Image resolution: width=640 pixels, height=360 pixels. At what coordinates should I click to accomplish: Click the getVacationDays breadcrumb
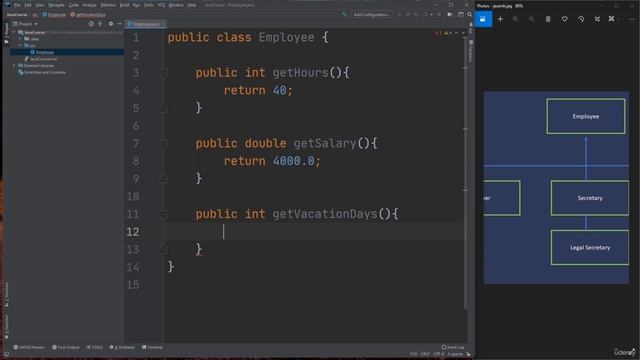[88, 15]
